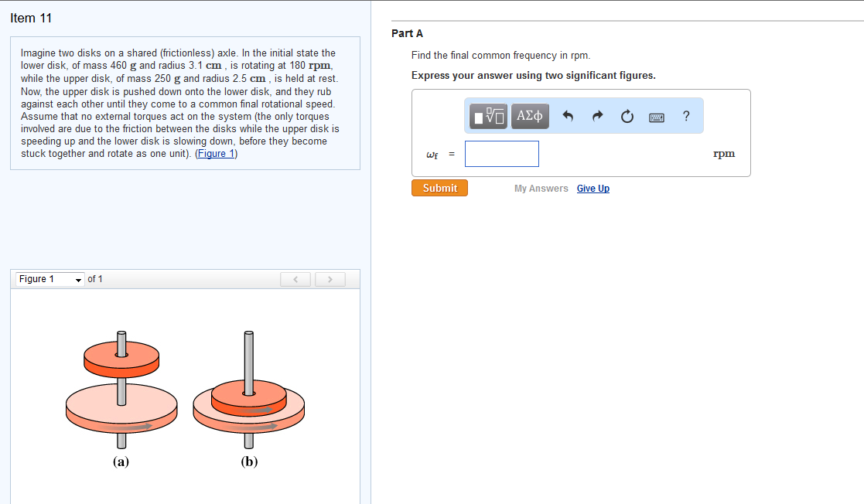Reset the answer entry
This screenshot has height=504, width=864.
click(x=627, y=116)
